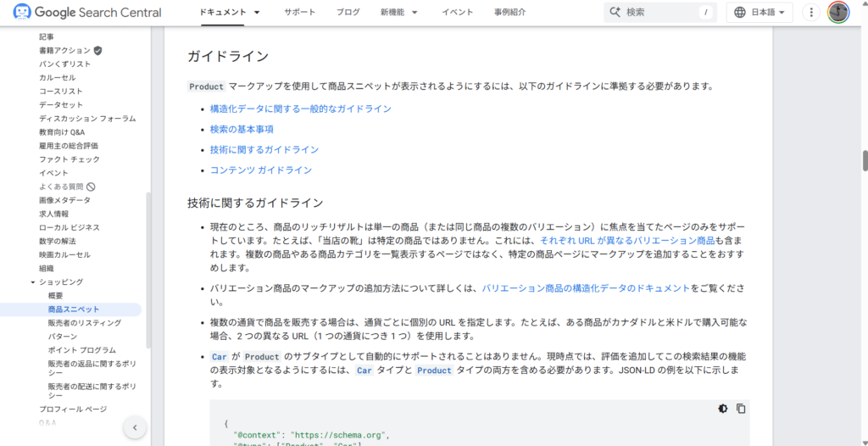Select 記事 in the sidebar
The width and height of the screenshot is (868, 446).
(47, 36)
